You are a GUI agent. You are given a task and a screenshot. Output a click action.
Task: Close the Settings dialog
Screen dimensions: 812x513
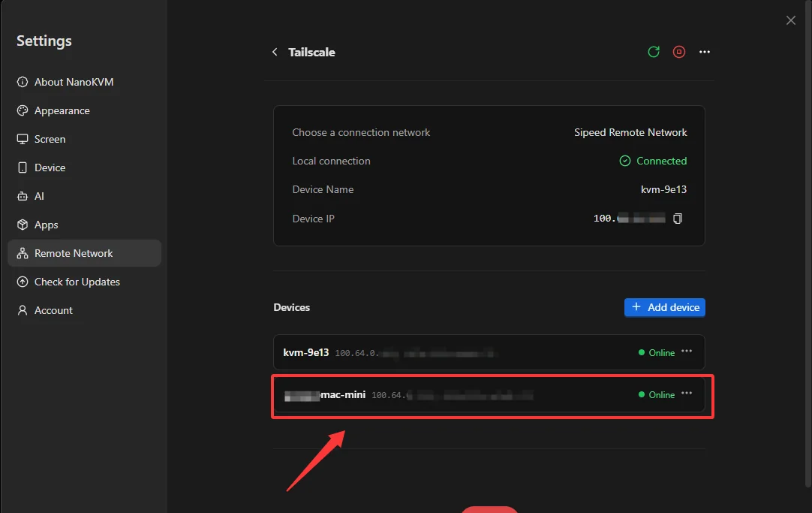(x=790, y=20)
